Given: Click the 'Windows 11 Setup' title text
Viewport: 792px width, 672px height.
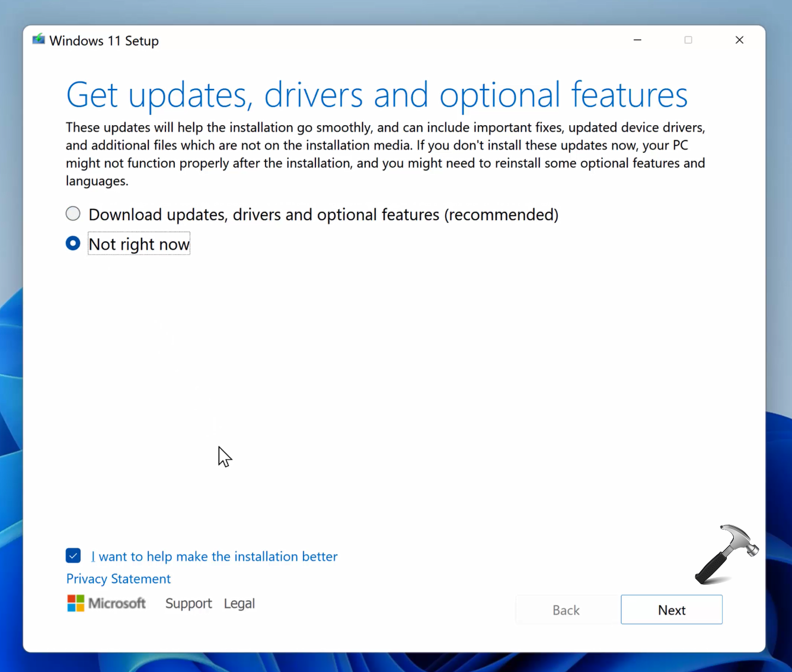Looking at the screenshot, I should point(104,40).
